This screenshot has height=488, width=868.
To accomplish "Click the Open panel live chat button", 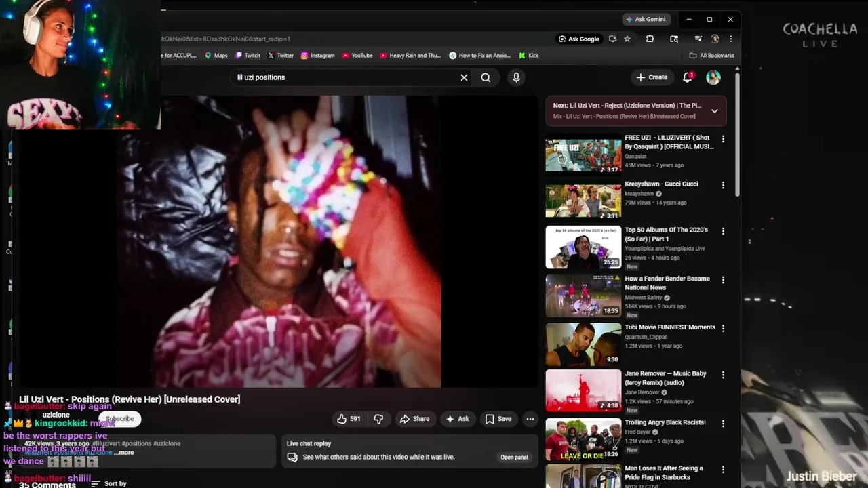I will click(x=514, y=457).
